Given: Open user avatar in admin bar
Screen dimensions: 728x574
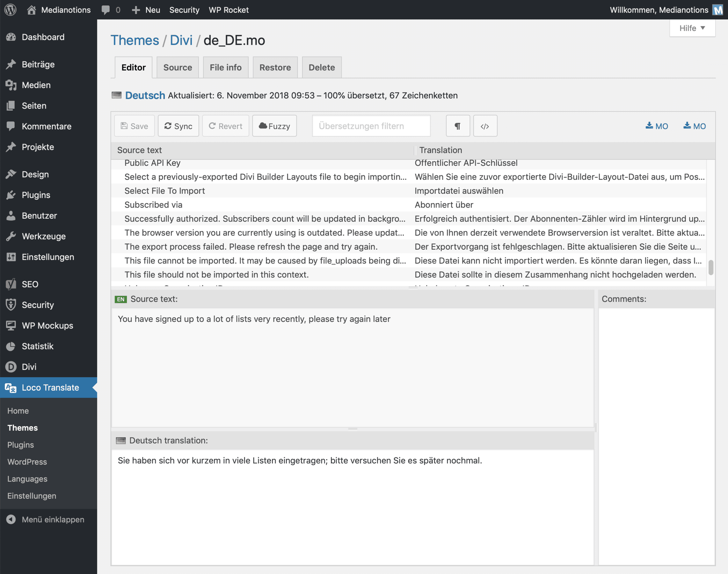Looking at the screenshot, I should 718,10.
